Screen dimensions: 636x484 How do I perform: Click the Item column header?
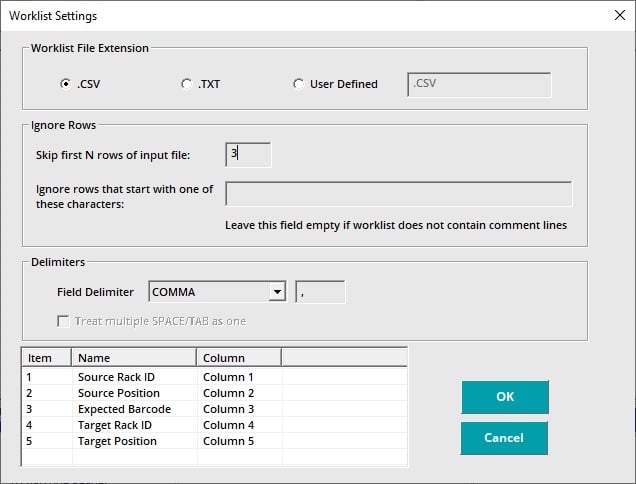click(x=46, y=357)
